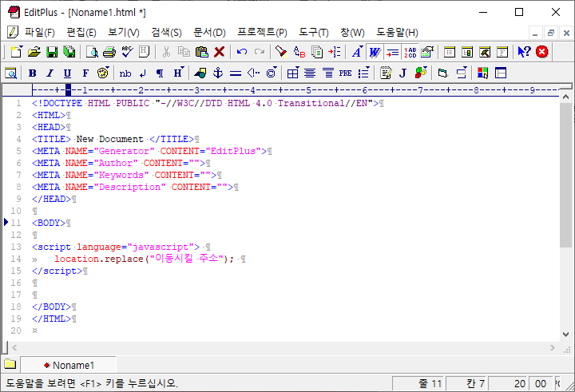Click the red X Delete icon
575x392 pixels.
(x=220, y=52)
